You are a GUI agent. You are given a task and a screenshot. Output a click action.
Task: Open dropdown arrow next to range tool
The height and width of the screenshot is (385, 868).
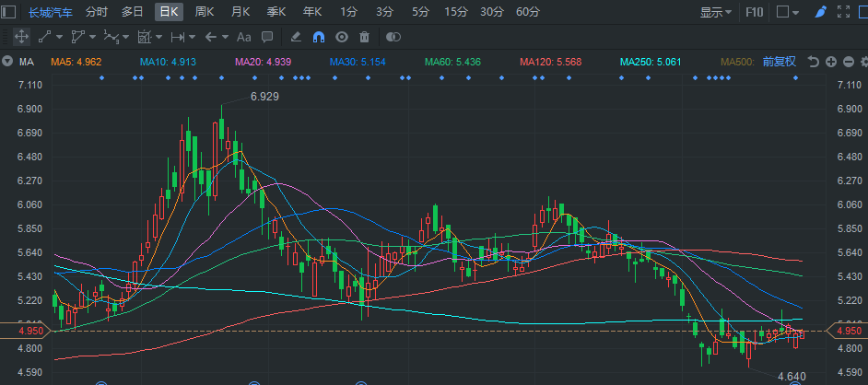192,37
